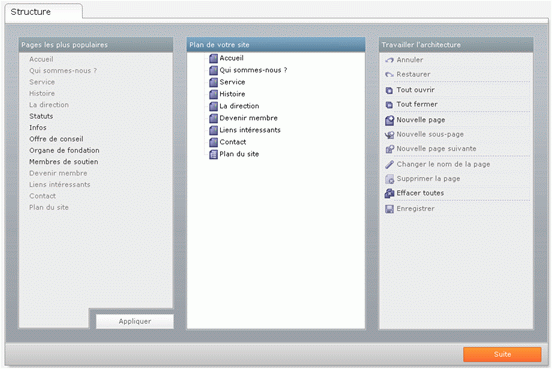The width and height of the screenshot is (552, 369).
Task: Choose Statuts in popular pages list
Action: coord(41,116)
